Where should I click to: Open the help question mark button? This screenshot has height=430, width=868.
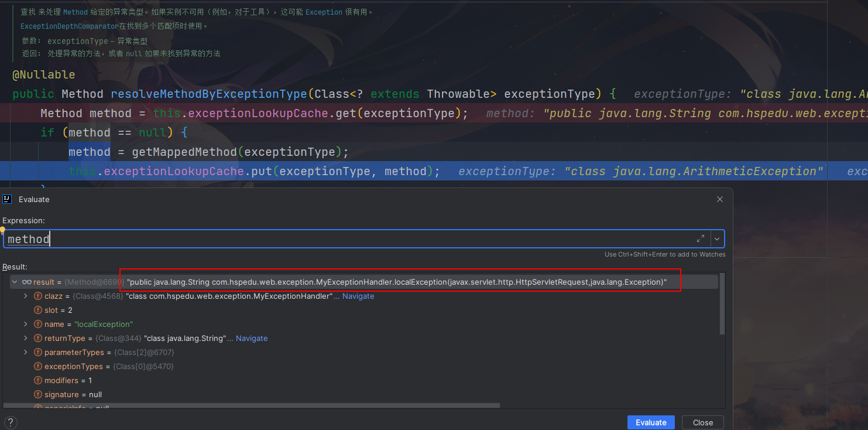[x=10, y=422]
